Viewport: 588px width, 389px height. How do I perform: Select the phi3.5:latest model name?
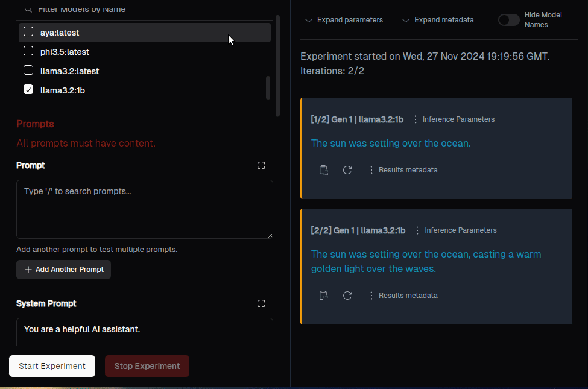65,52
